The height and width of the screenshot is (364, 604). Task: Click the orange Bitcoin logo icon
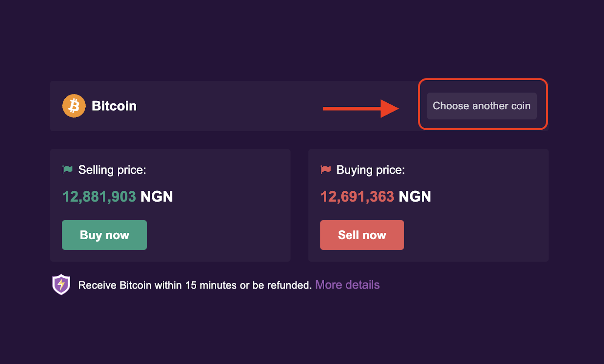pos(74,106)
